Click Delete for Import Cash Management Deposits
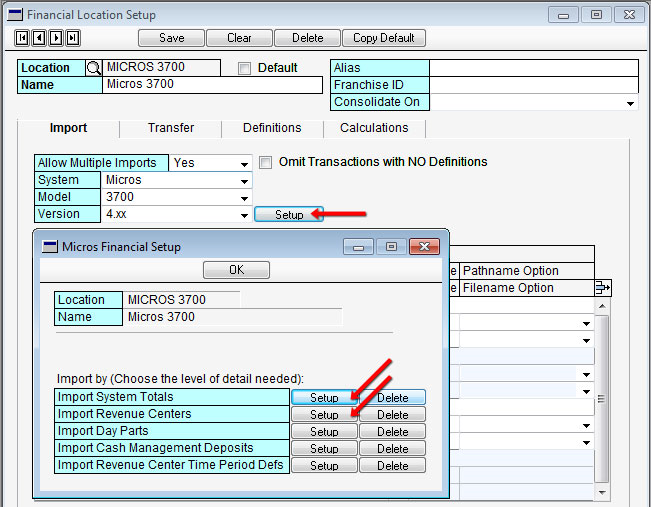The width and height of the screenshot is (651, 507). click(x=392, y=448)
